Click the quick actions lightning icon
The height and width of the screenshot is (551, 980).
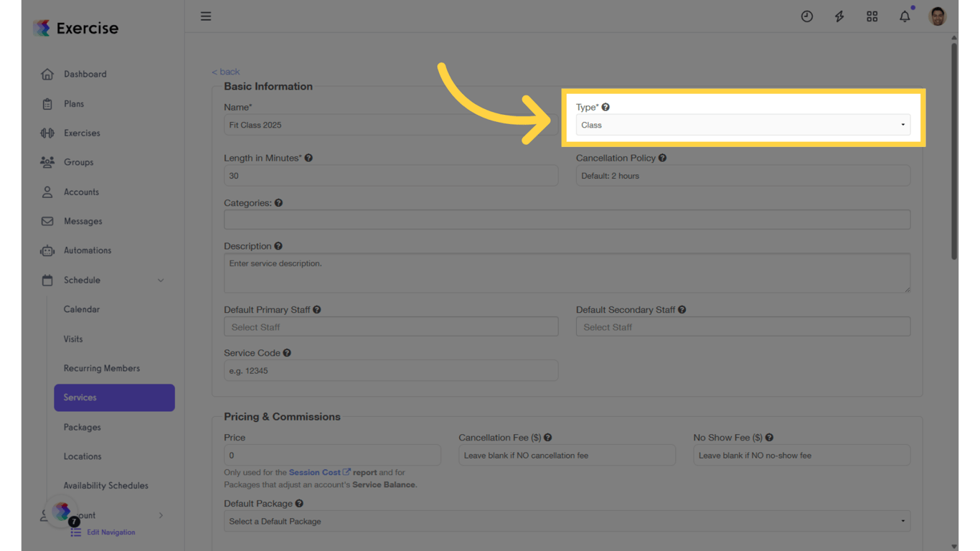(x=839, y=16)
